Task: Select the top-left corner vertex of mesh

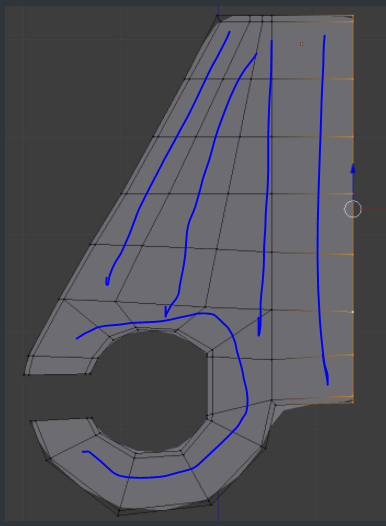Action: coord(218,17)
